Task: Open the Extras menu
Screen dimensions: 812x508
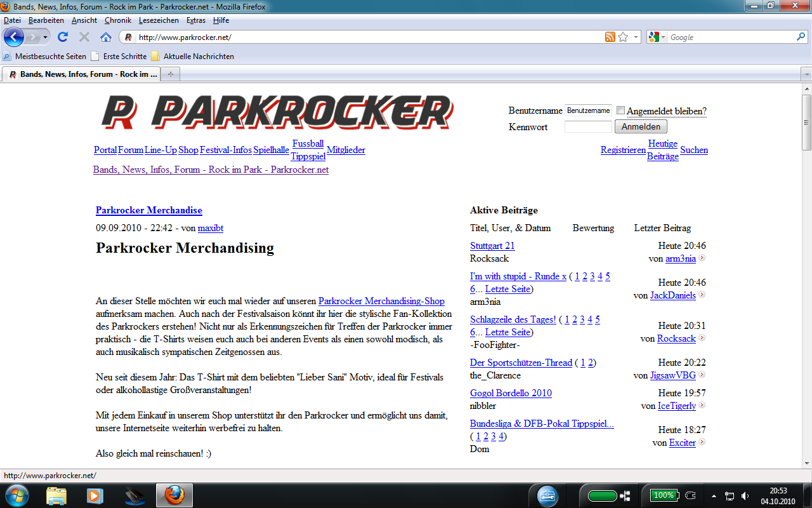Action: point(196,20)
